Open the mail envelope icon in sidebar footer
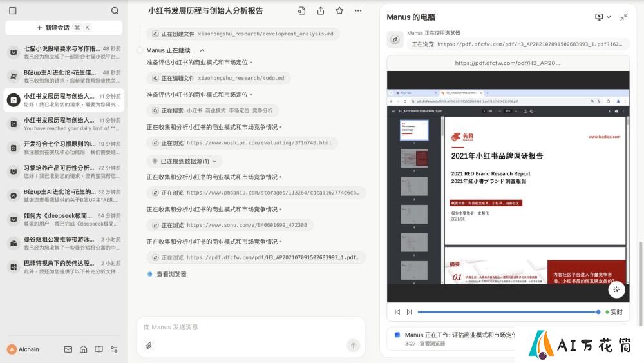The image size is (644, 363). (x=68, y=349)
